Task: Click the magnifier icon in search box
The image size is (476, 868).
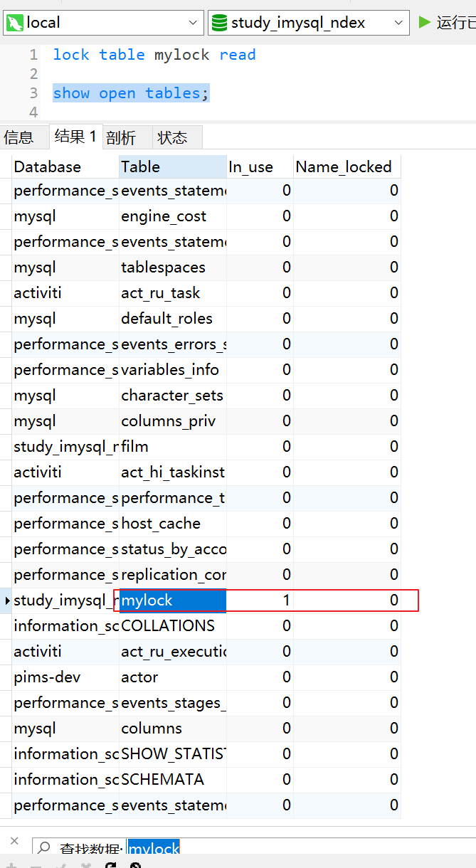Action: pos(45,848)
